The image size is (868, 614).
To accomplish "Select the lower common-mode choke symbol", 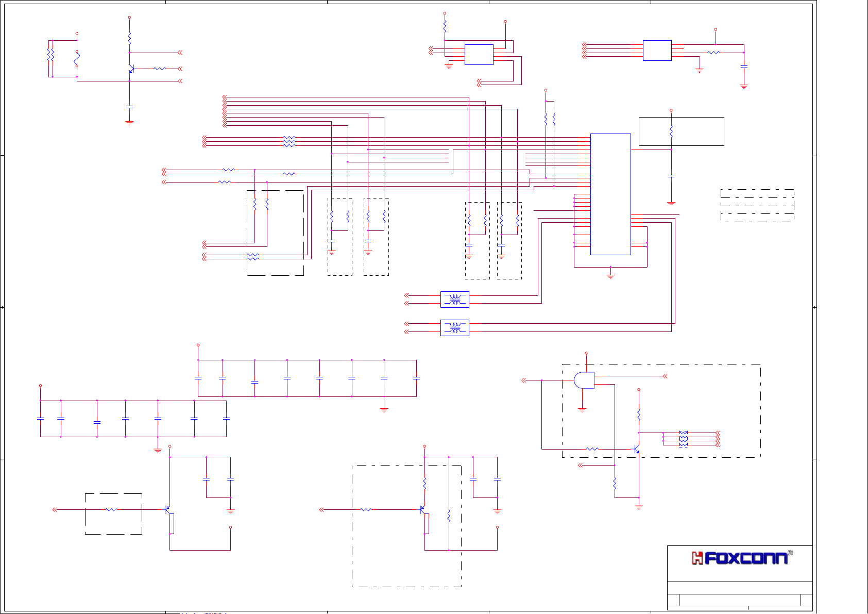I will pos(455,328).
